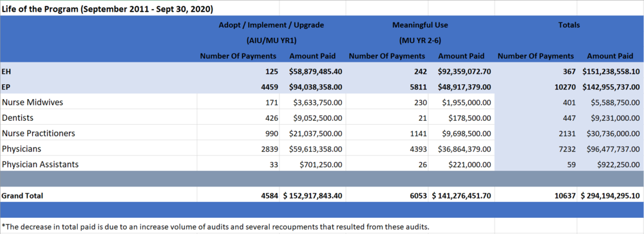
Task: Click Dentists meaningful use amount $178,500.00
Action: coord(470,118)
